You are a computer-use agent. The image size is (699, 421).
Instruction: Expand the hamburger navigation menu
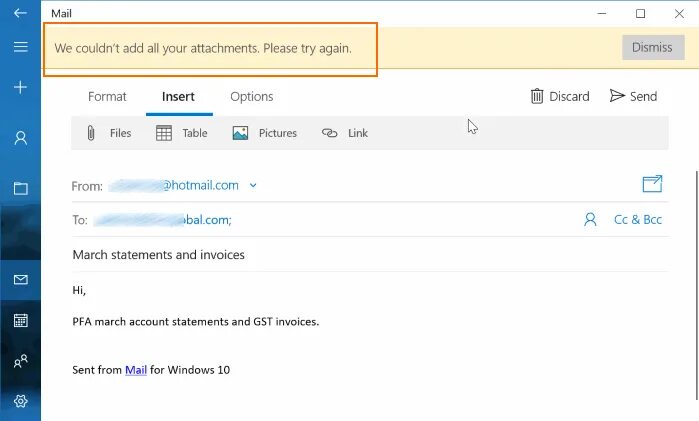pyautogui.click(x=21, y=47)
